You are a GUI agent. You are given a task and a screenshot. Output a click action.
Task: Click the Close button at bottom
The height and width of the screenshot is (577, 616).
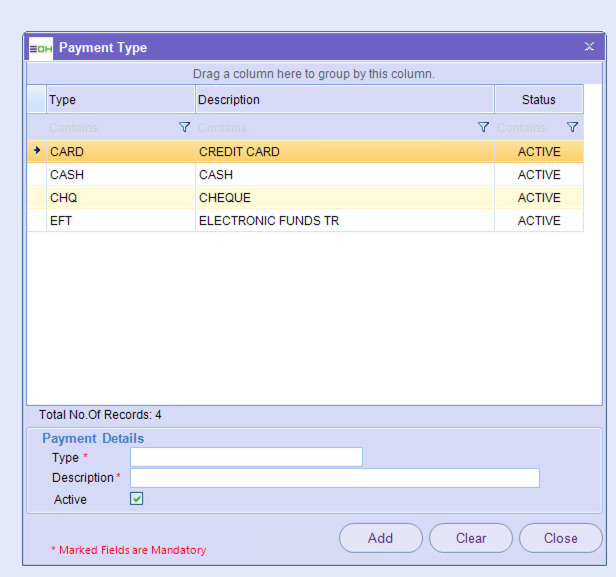pyautogui.click(x=560, y=538)
